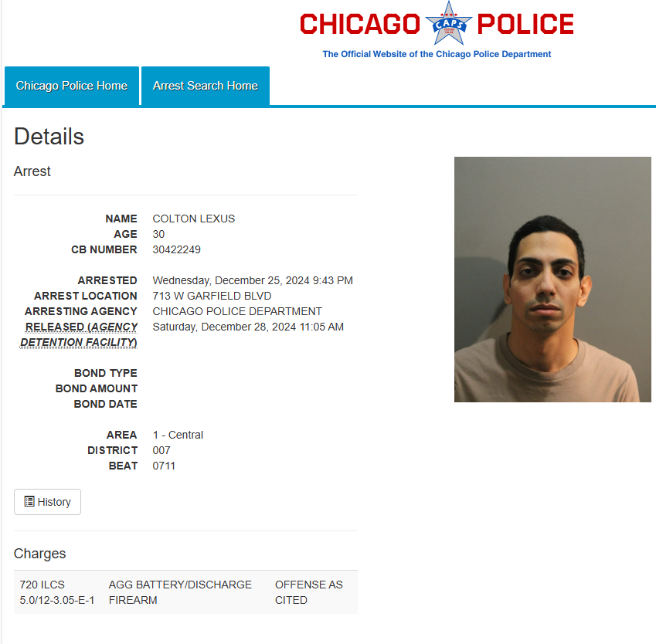Screen dimensions: 656x644
Task: Select the Details page heading
Action: pos(49,137)
